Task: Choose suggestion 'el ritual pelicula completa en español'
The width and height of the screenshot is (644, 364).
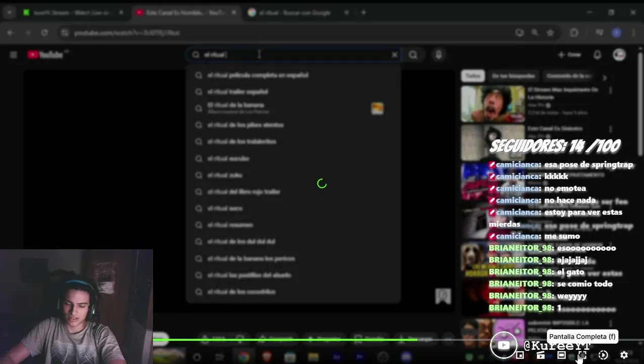Action: click(x=293, y=75)
